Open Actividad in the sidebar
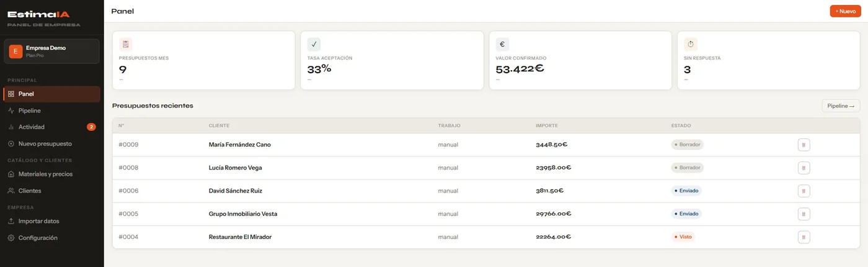The width and height of the screenshot is (868, 267). [x=52, y=127]
